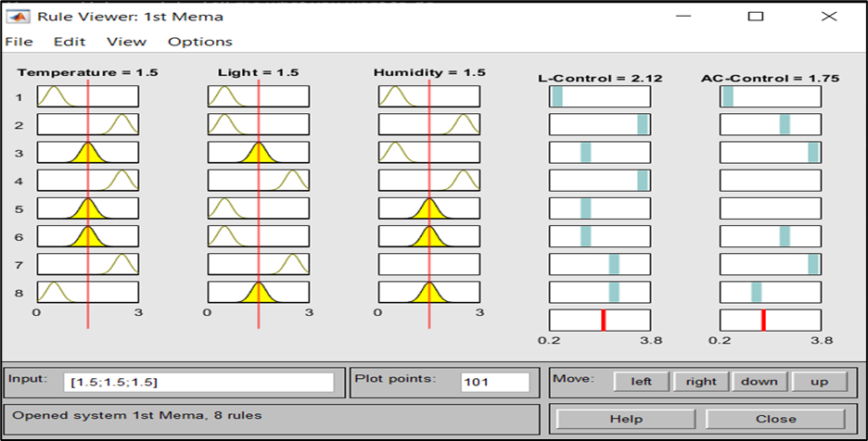Click the up move button
Image resolution: width=868 pixels, height=441 pixels.
click(819, 381)
